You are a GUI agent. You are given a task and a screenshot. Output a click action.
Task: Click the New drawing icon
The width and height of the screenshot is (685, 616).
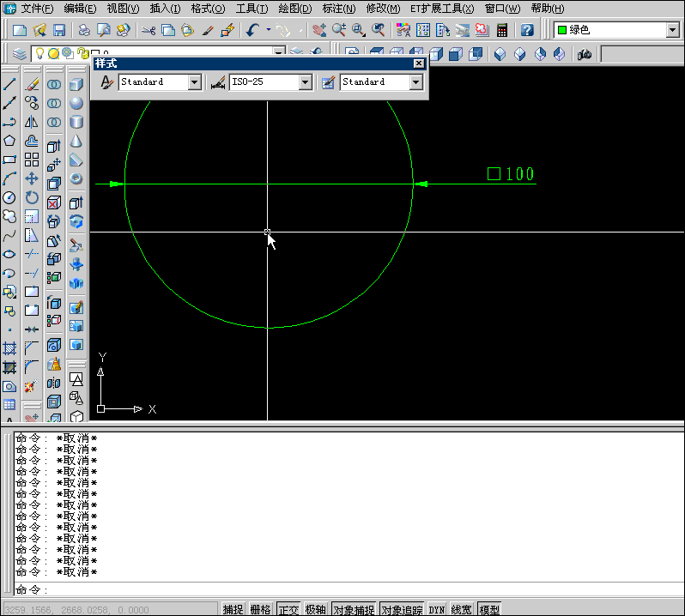20,30
